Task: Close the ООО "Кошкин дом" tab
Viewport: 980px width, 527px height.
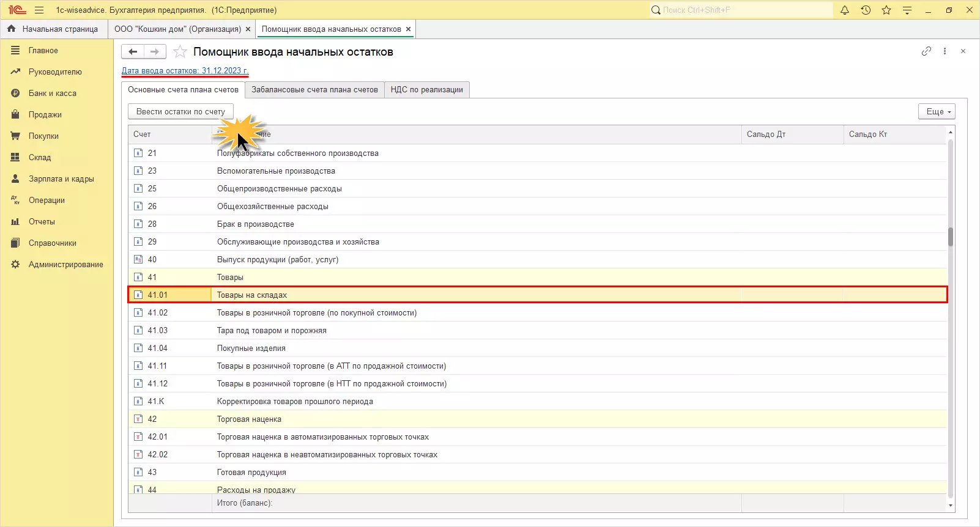Action: pyautogui.click(x=248, y=29)
